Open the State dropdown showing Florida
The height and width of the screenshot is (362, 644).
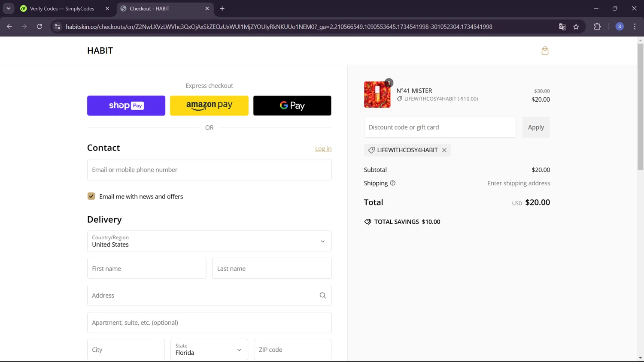tap(209, 350)
